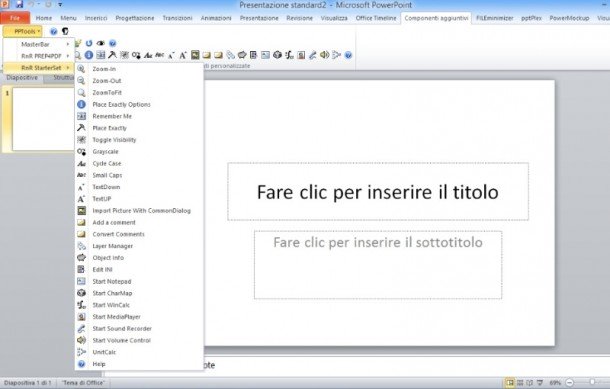Image resolution: width=610 pixels, height=389 pixels.
Task: Click the title placeholder on slide
Action: pyautogui.click(x=378, y=191)
